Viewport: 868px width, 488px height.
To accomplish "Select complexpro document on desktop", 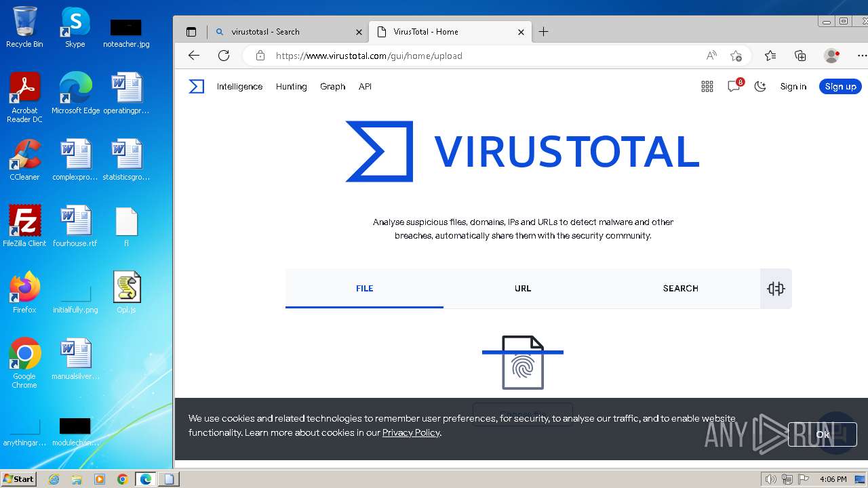I will (75, 160).
